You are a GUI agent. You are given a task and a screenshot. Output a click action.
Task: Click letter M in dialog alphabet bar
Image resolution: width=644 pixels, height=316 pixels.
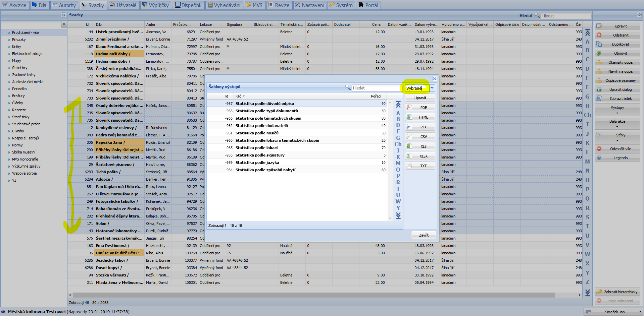coord(398,163)
